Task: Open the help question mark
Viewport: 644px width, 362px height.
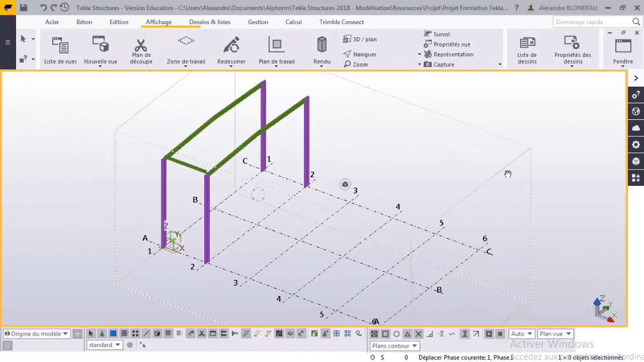Action: click(517, 8)
